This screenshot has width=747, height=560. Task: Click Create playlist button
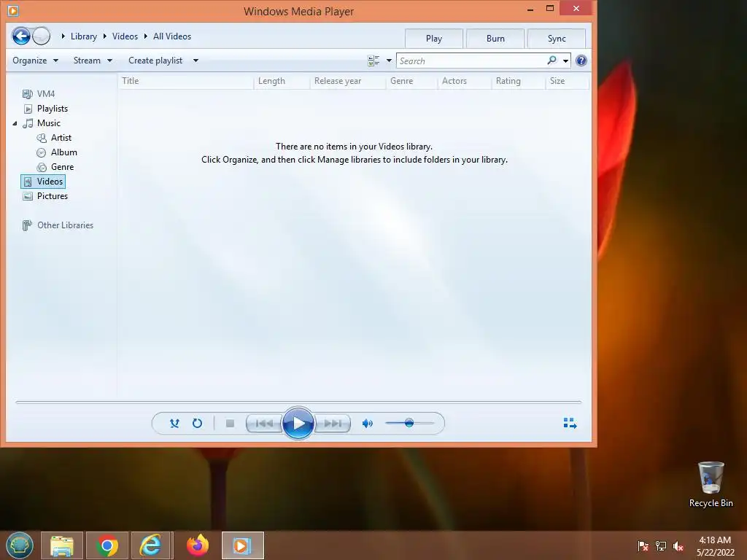tap(155, 61)
